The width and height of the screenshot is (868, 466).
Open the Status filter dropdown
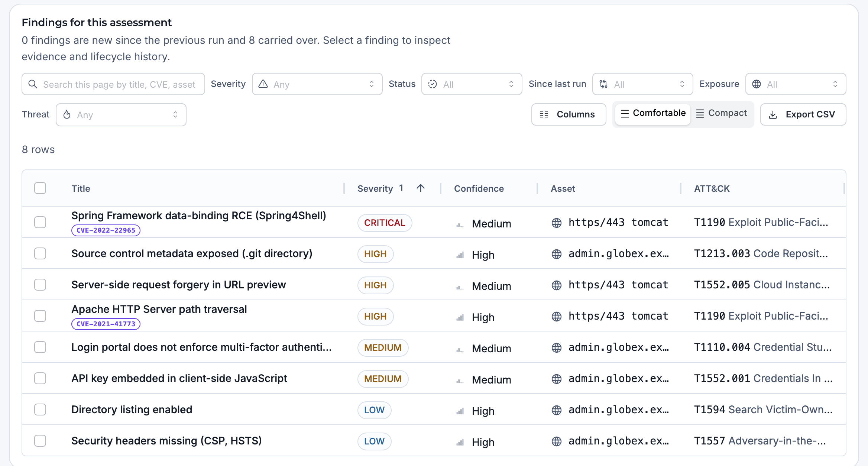[x=472, y=84]
